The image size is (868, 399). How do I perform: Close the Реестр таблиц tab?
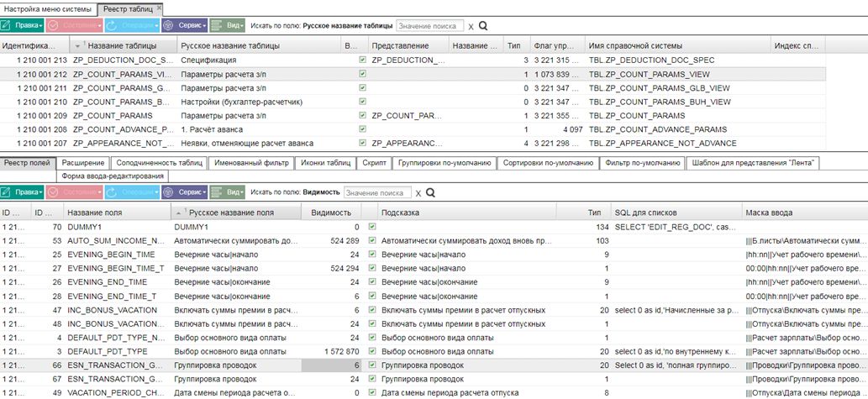click(x=160, y=8)
